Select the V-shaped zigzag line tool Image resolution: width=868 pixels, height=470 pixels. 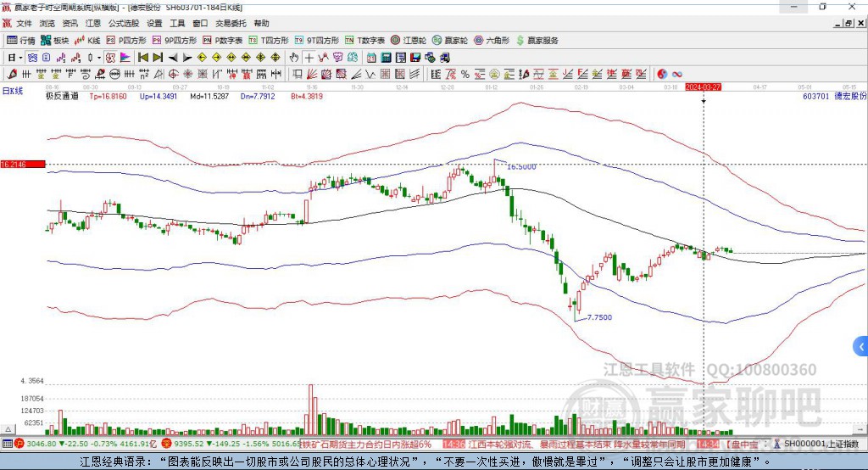370,75
